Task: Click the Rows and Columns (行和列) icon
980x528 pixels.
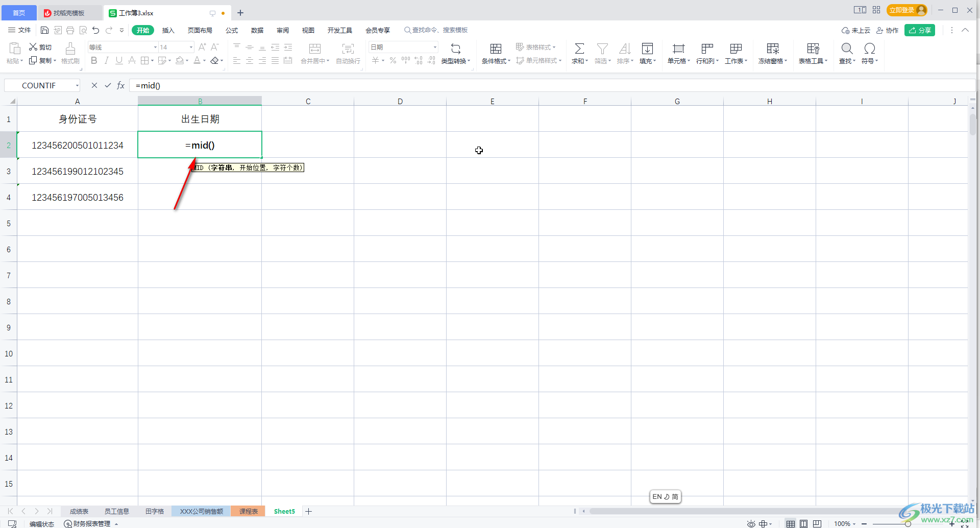Action: pos(707,49)
